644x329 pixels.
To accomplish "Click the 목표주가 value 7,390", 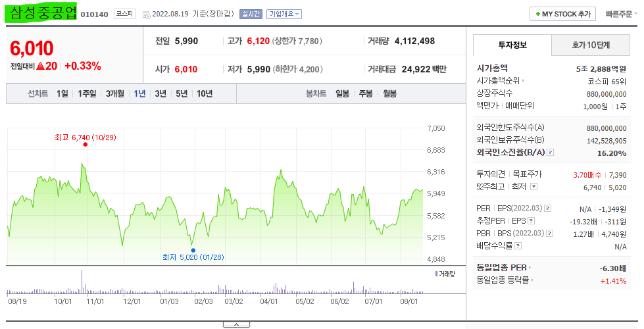I will tap(618, 175).
